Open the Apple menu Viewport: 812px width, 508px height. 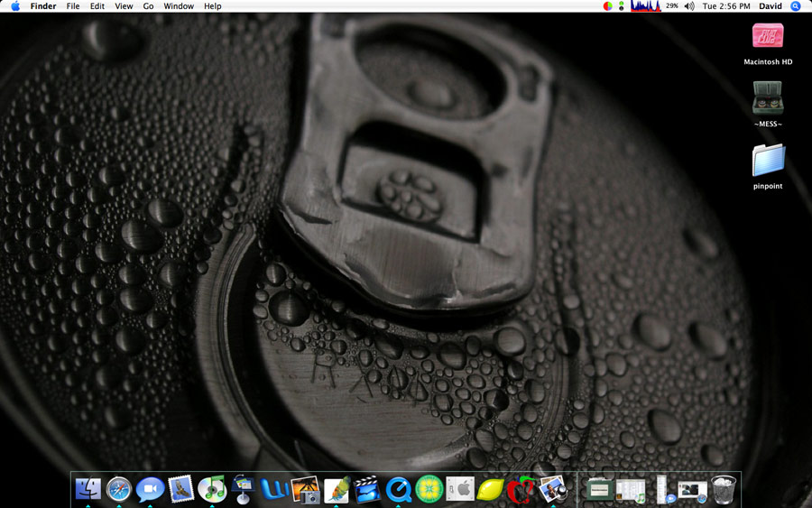coord(15,6)
